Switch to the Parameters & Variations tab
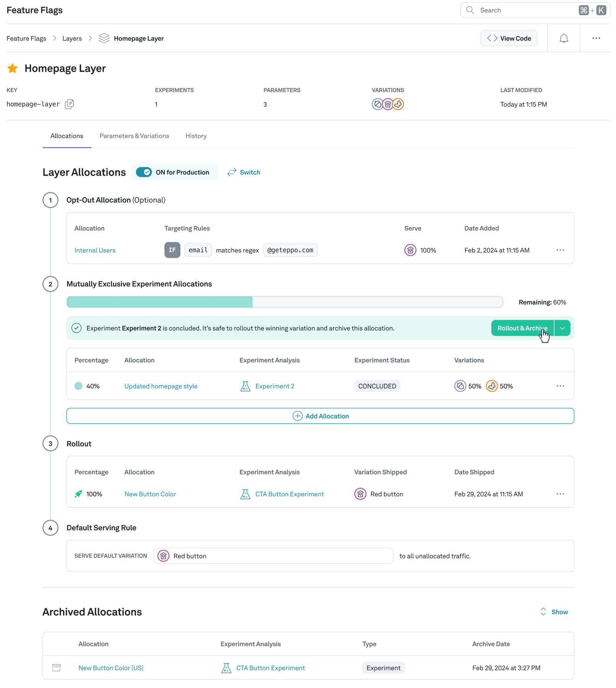This screenshot has width=616, height=688. coord(134,136)
